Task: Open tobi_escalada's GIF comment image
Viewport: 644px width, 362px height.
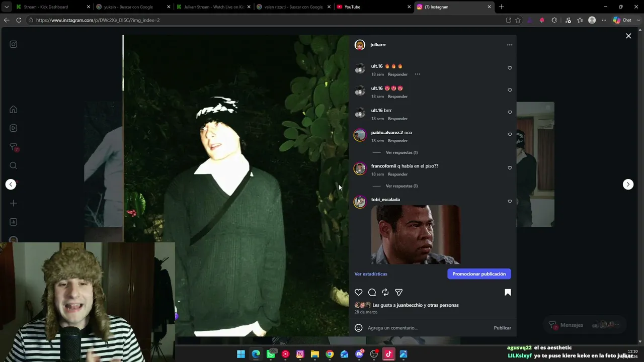Action: pos(416,235)
